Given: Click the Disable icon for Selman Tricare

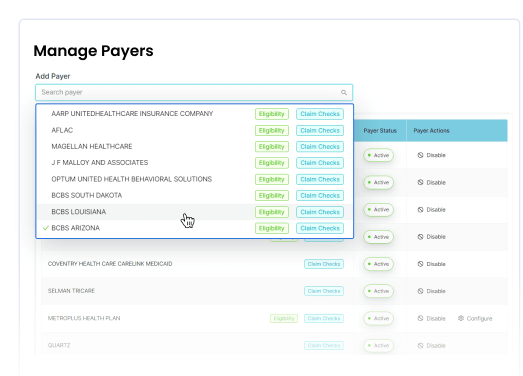Looking at the screenshot, I should click(x=420, y=291).
